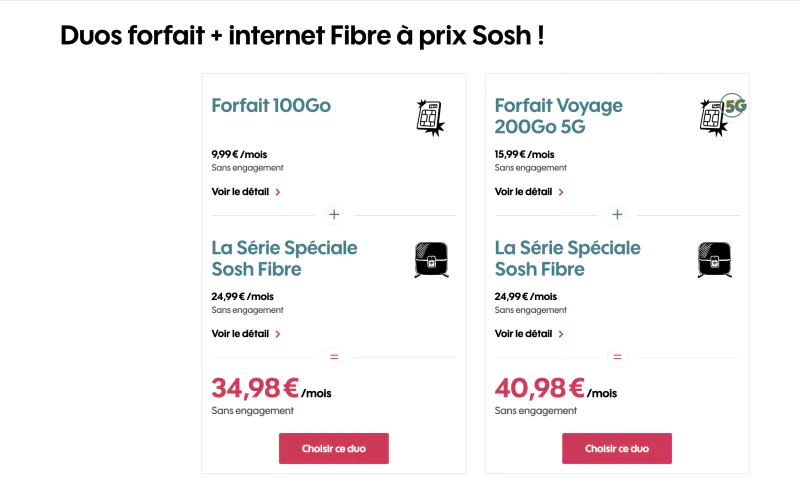This screenshot has width=800, height=484.
Task: Expand Voir le détail for Forfait 100Go
Action: click(246, 192)
